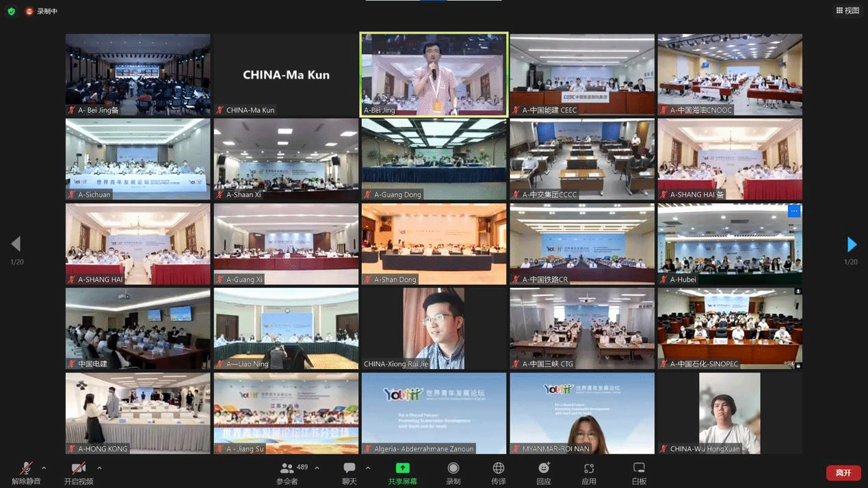Expand video options arrow beside camera
This screenshot has width=868, height=488.
(x=99, y=468)
